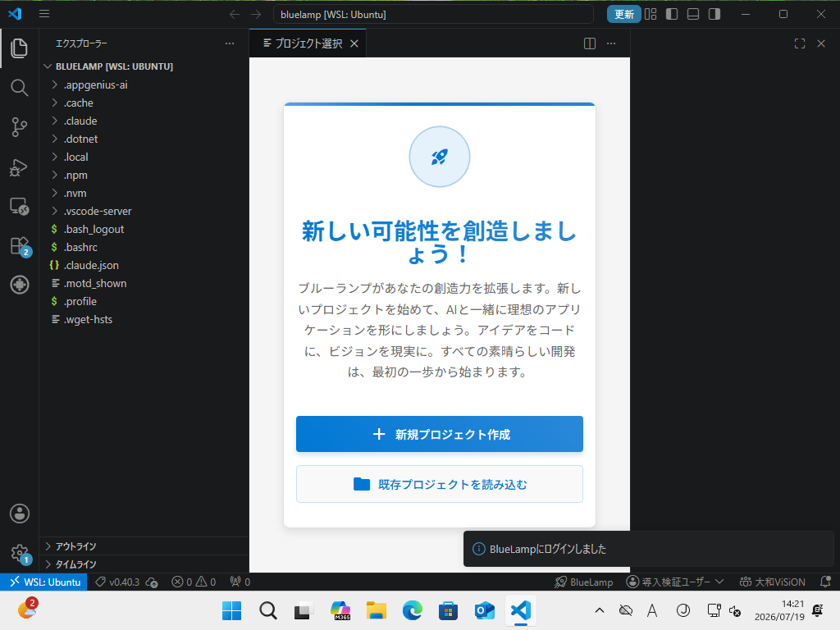Expand the .nvm folder
The height and width of the screenshot is (630, 840).
point(144,193)
